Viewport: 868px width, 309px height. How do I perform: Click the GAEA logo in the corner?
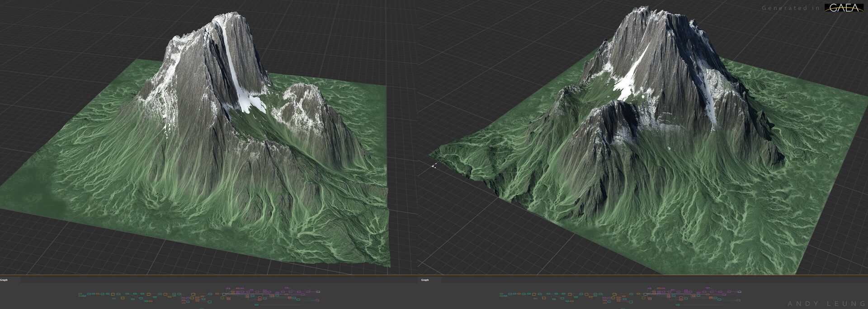[844, 8]
